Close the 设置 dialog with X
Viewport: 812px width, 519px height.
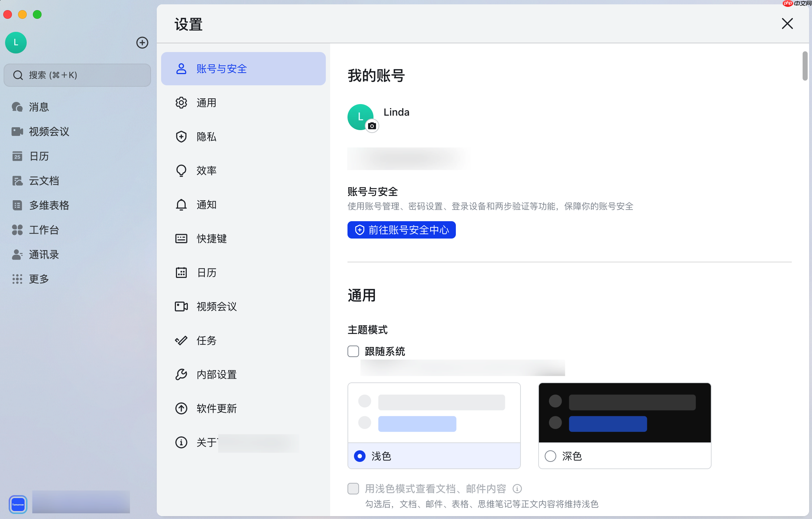point(787,24)
